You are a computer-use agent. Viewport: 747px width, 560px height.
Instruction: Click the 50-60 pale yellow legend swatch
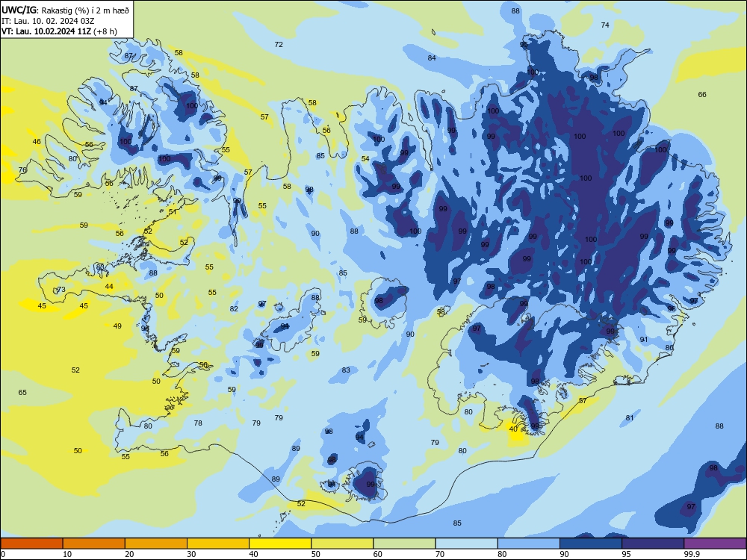pyautogui.click(x=343, y=544)
